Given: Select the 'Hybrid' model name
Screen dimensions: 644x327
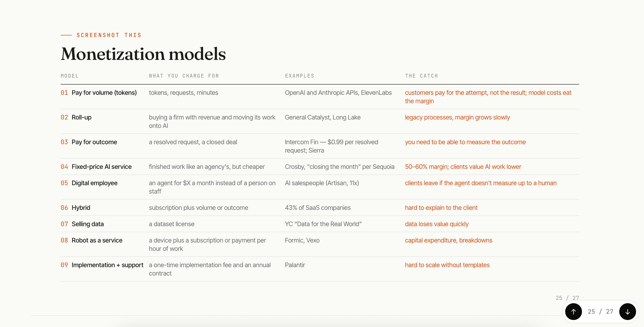Looking at the screenshot, I should click(x=81, y=208).
